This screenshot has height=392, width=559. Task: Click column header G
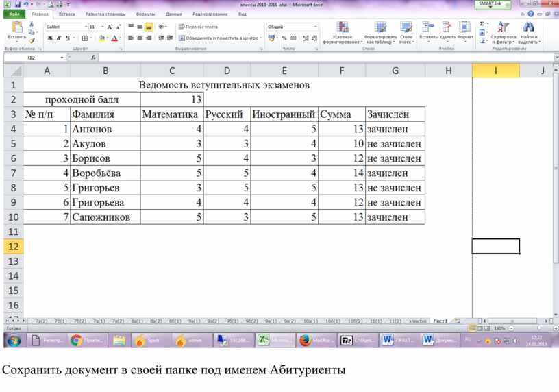tap(395, 71)
